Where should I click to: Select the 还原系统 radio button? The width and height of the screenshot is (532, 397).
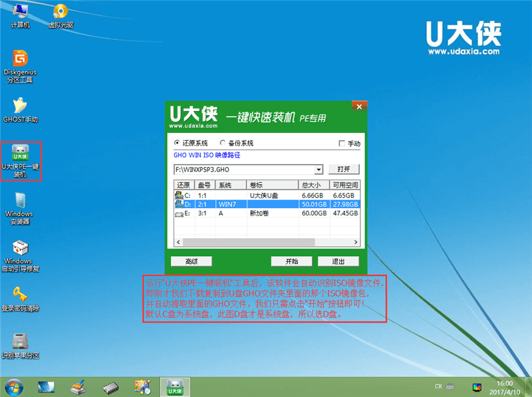(177, 143)
